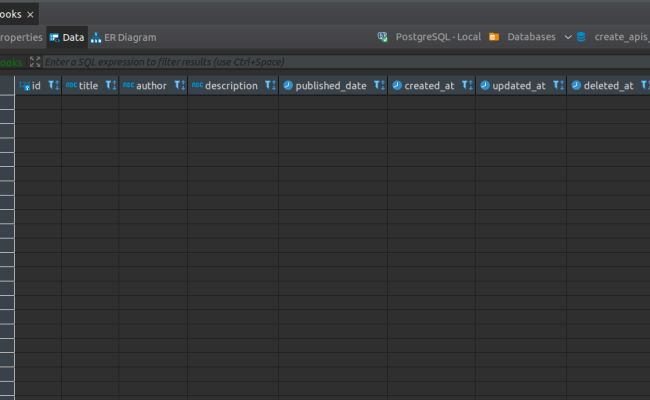The width and height of the screenshot is (650, 400).
Task: Open filter and sort for created_at column
Action: click(x=468, y=85)
